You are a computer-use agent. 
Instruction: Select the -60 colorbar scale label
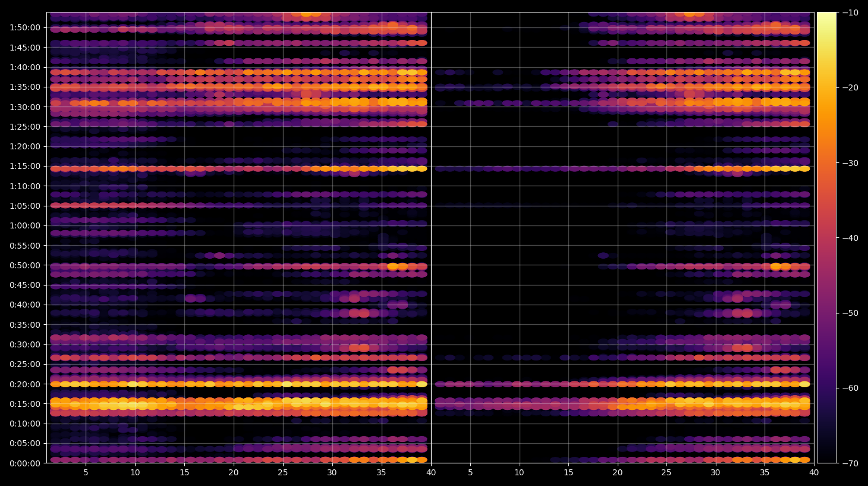(x=850, y=388)
